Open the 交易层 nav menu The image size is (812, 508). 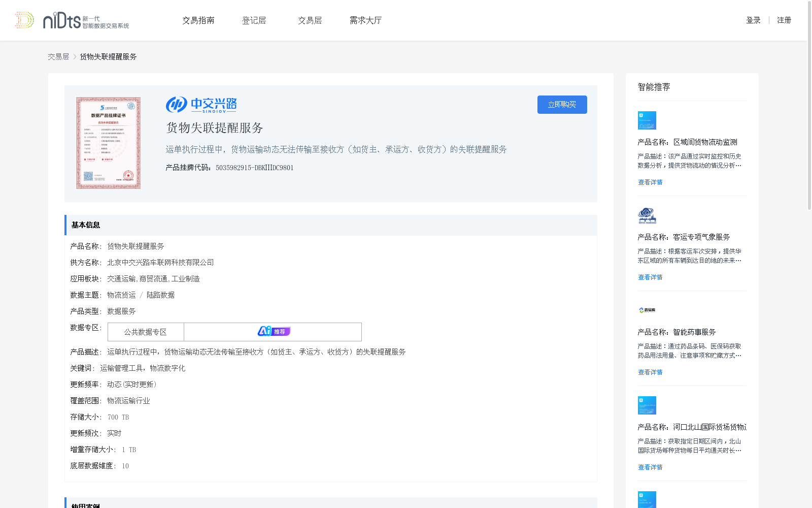310,20
